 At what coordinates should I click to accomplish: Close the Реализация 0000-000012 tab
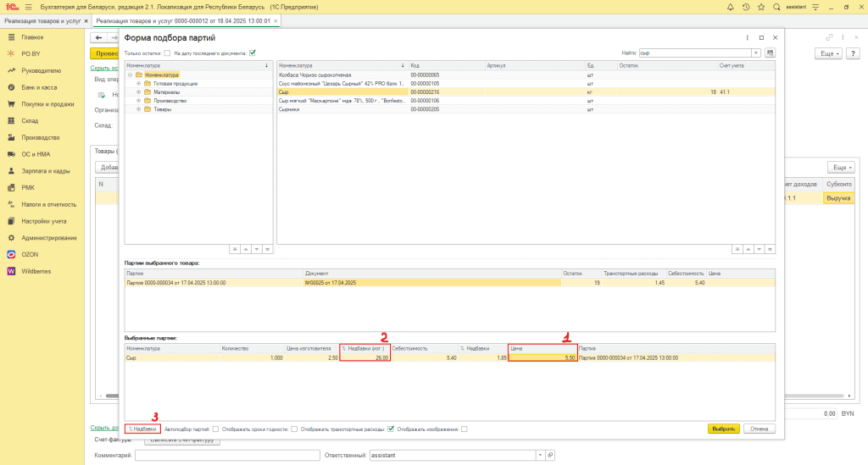[x=275, y=21]
